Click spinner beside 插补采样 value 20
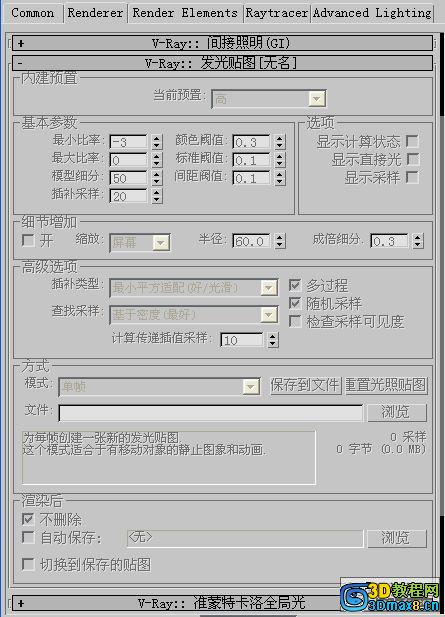The width and height of the screenshot is (445, 617). pos(157,196)
